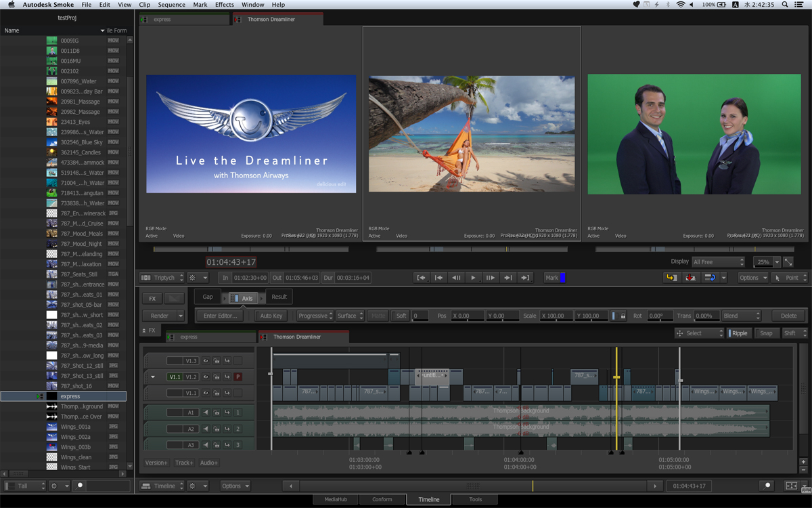Image resolution: width=812 pixels, height=508 pixels.
Task: Switch to the Conform tab
Action: pos(382,499)
